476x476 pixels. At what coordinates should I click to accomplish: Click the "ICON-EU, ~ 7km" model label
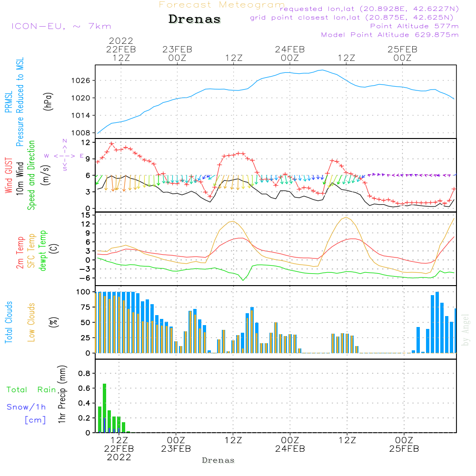61,26
